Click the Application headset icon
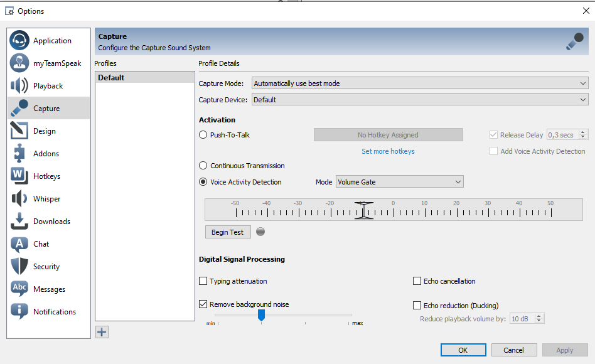The height and width of the screenshot is (364, 595). 19,40
